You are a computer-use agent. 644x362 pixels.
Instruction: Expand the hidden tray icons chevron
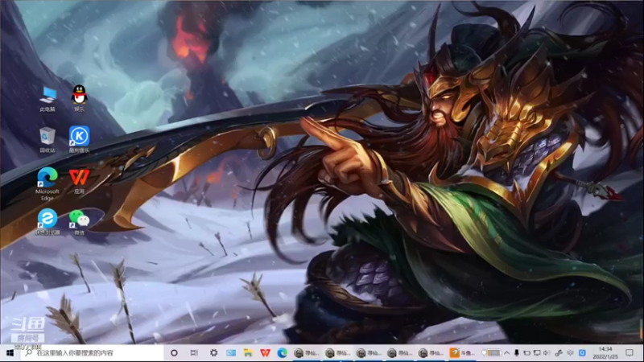pyautogui.click(x=507, y=353)
